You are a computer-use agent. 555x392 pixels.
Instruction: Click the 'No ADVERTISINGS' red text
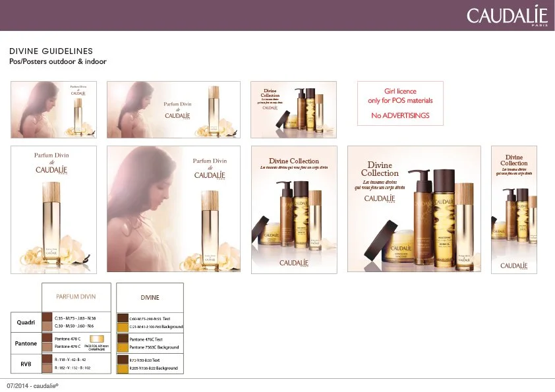pyautogui.click(x=400, y=115)
